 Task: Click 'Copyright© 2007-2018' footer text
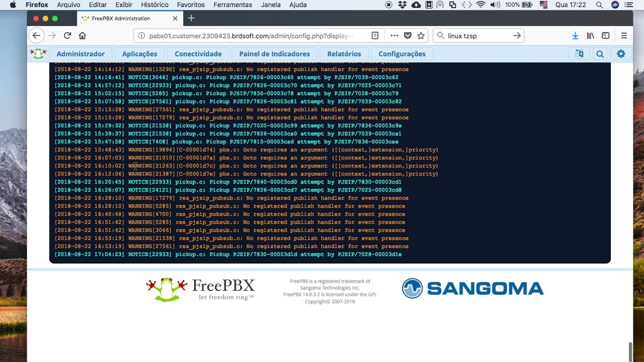point(330,302)
